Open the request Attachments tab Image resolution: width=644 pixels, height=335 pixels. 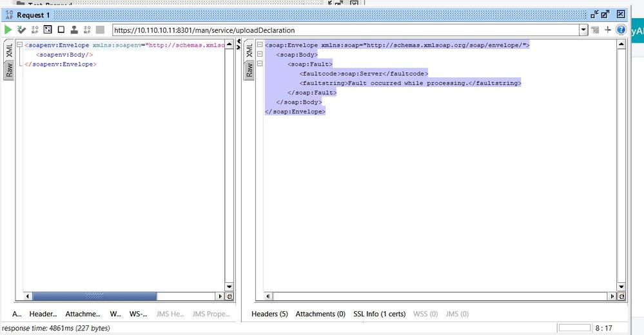83,314
